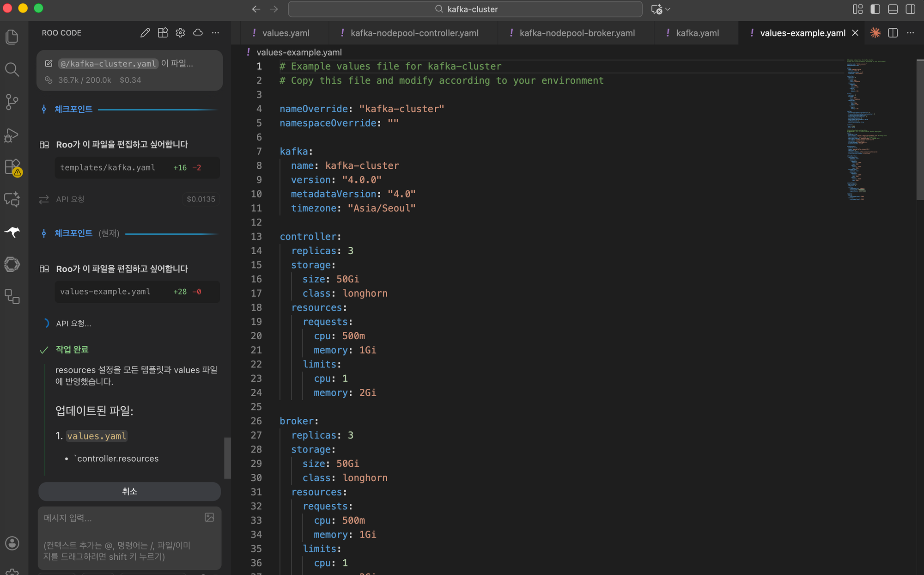Click the editor vertical scrollbar

coord(919,129)
